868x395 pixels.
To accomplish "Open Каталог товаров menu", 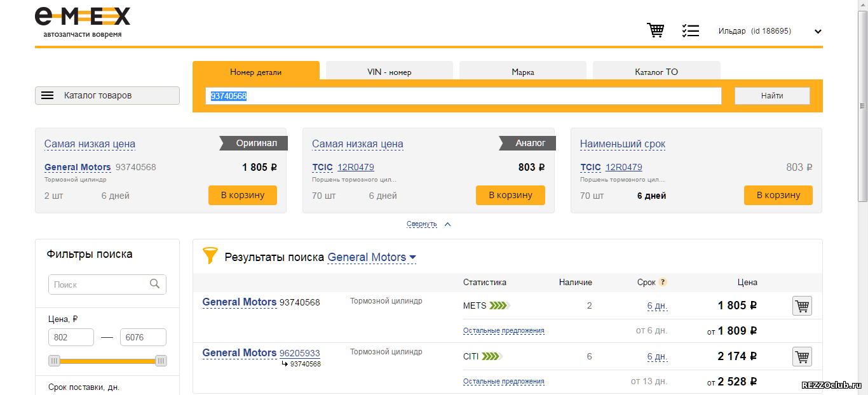I will pos(107,96).
